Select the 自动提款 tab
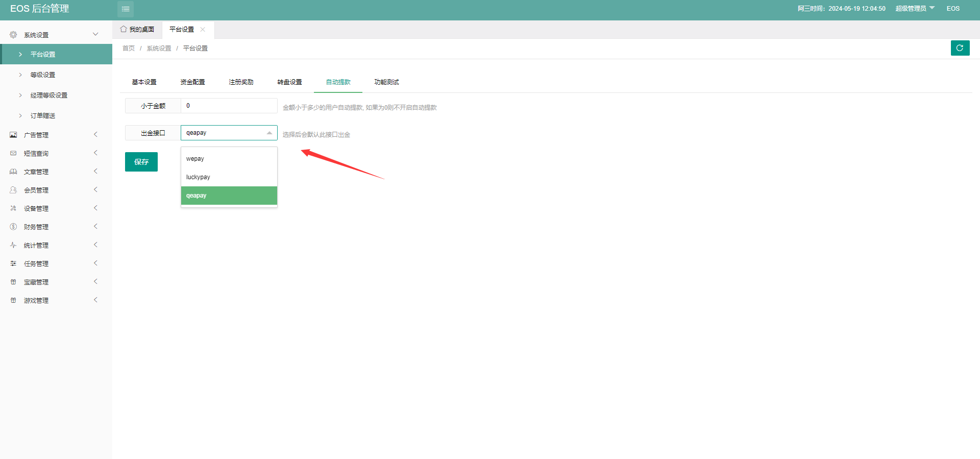 [338, 82]
